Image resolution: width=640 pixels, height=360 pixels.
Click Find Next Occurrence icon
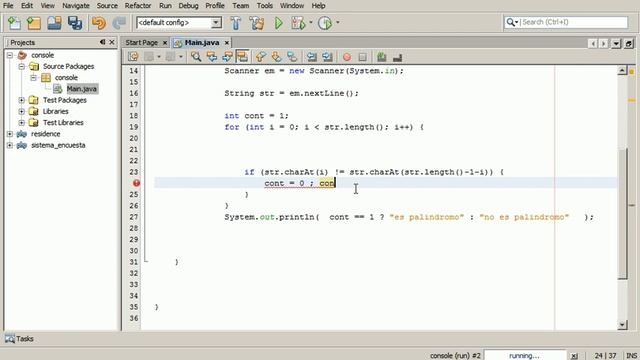[227, 57]
